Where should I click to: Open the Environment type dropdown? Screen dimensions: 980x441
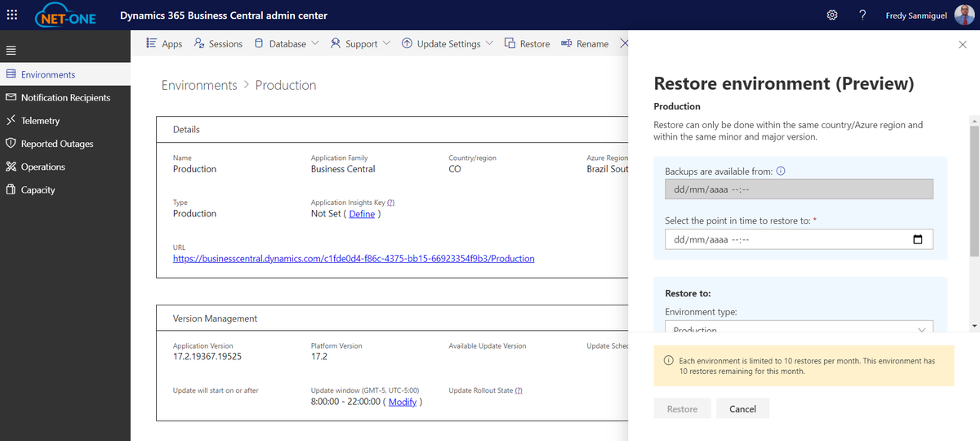(x=799, y=327)
